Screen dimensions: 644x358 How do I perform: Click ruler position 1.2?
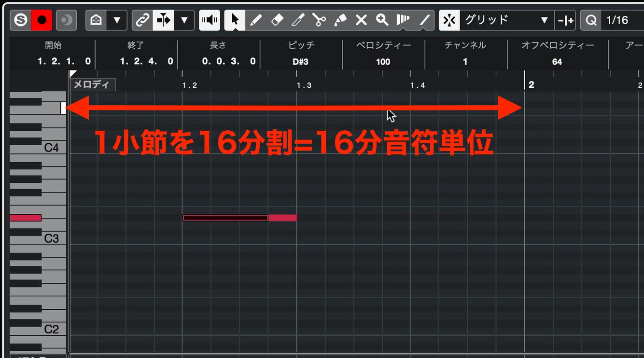(x=189, y=85)
